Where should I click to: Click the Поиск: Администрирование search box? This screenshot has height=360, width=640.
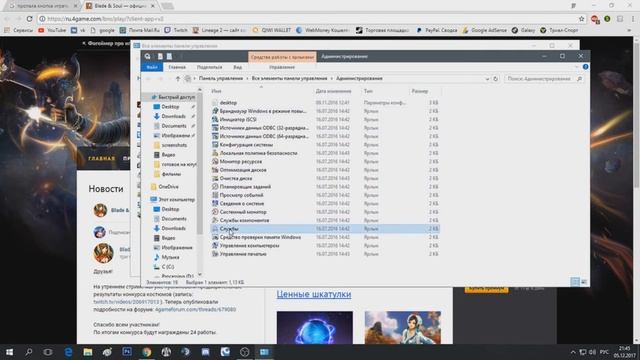543,78
